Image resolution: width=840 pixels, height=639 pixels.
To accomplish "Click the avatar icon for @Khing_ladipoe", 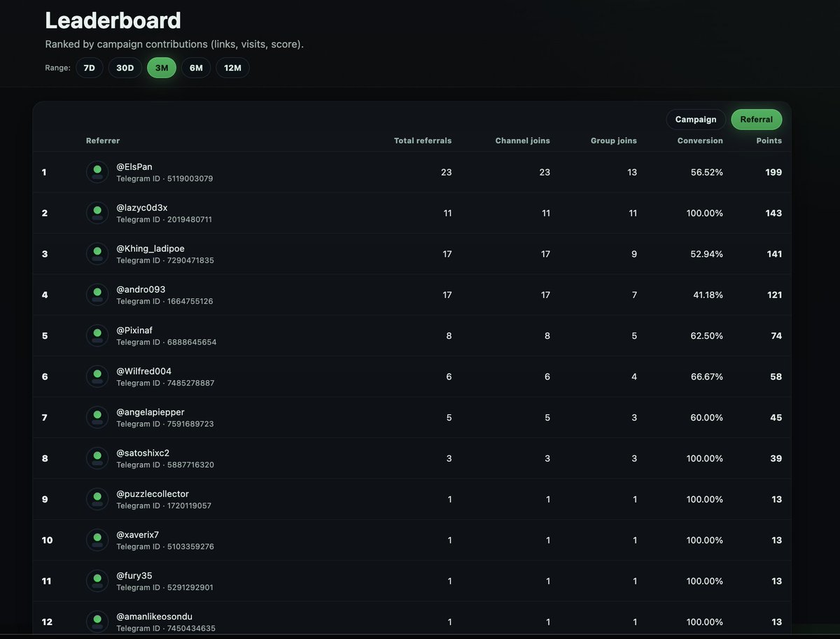I will pos(97,254).
